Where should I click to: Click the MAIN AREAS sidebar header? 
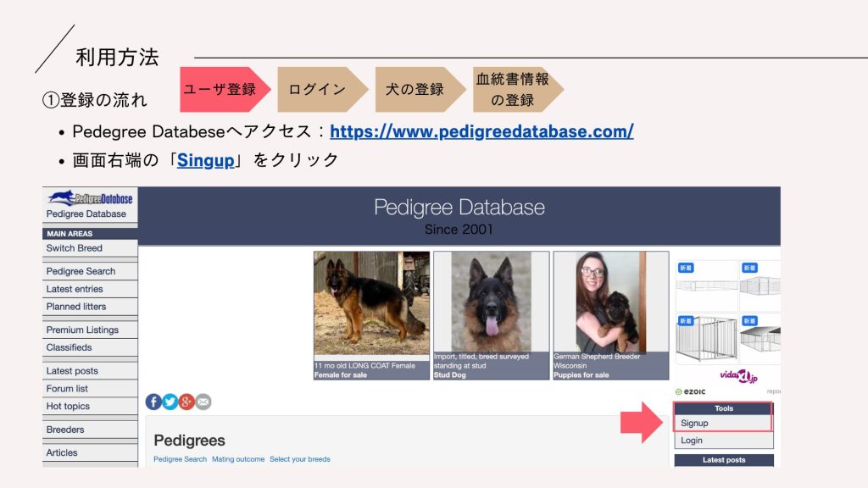pos(90,234)
